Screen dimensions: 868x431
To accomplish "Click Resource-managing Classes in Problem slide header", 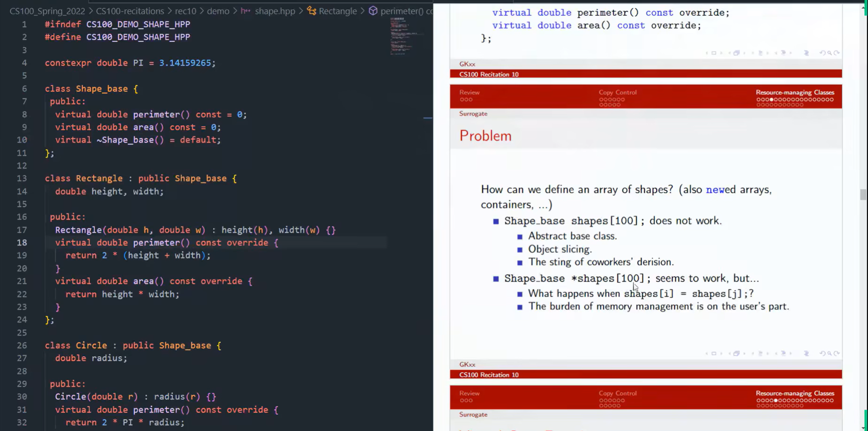I will (x=795, y=92).
